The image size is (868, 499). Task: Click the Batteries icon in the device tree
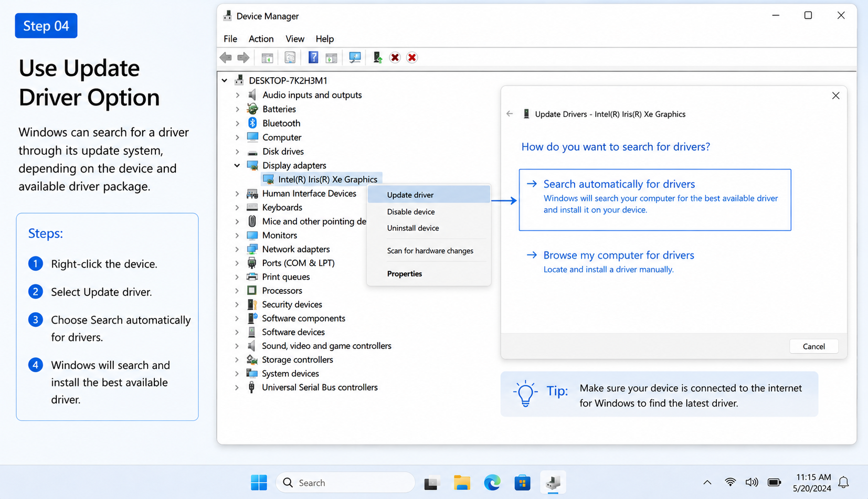[252, 109]
